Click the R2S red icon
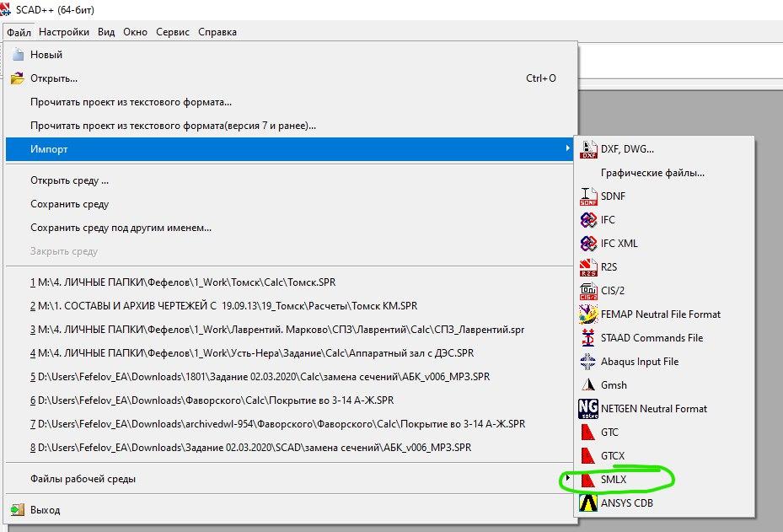 [x=588, y=267]
